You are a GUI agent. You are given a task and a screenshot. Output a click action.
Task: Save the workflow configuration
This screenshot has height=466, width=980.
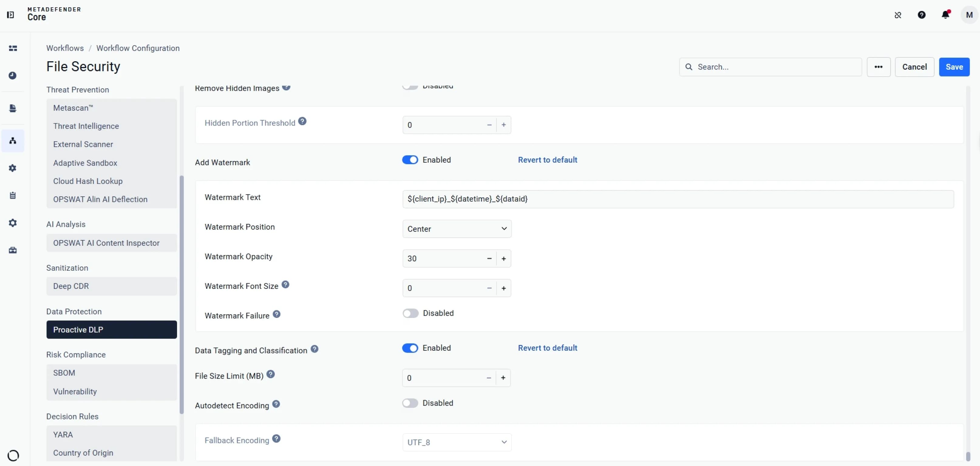coord(954,67)
